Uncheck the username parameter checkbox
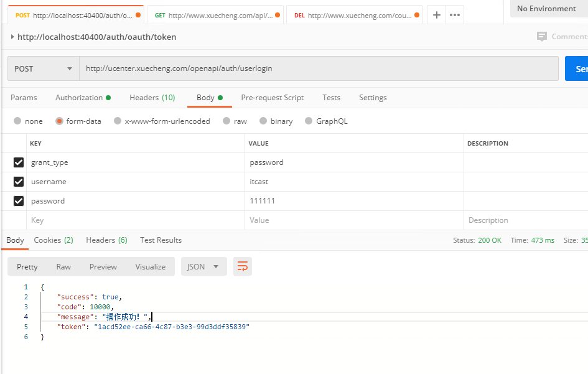 pos(19,182)
